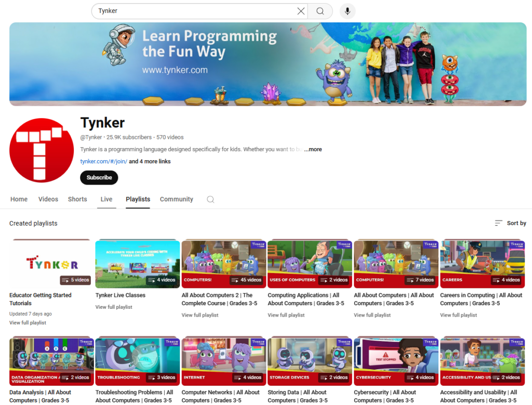Click the Tynker Live Classes title
The width and height of the screenshot is (532, 405).
pos(121,295)
